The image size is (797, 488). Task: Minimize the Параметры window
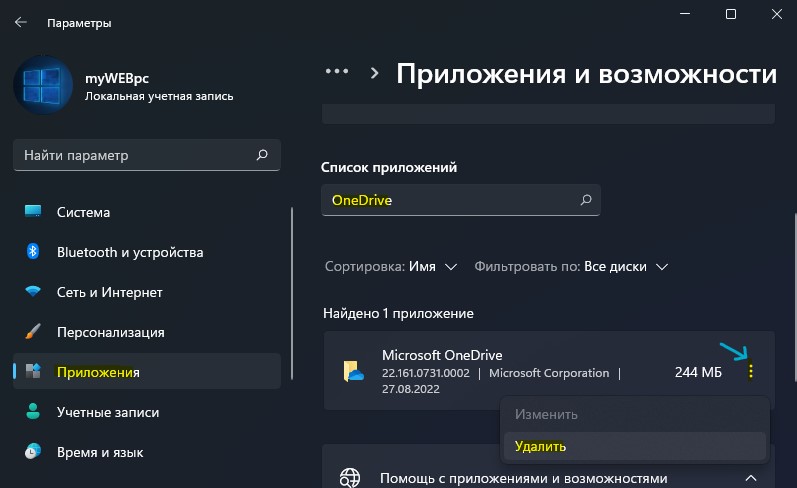[x=685, y=14]
